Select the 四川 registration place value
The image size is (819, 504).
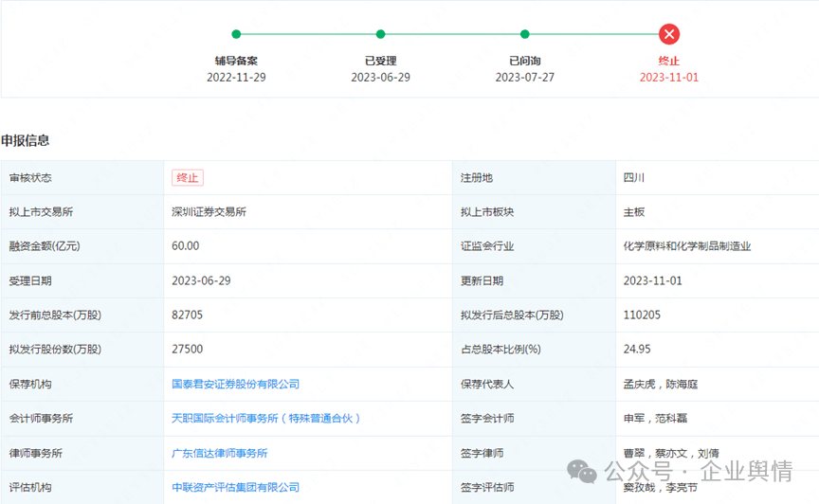633,177
